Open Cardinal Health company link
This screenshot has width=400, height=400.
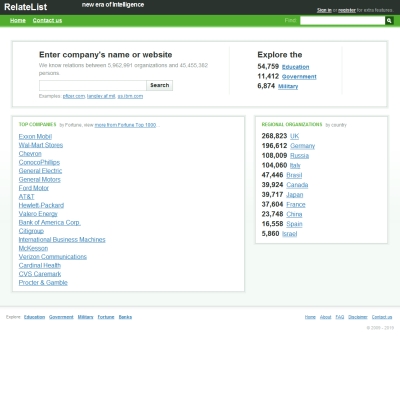pos(40,265)
